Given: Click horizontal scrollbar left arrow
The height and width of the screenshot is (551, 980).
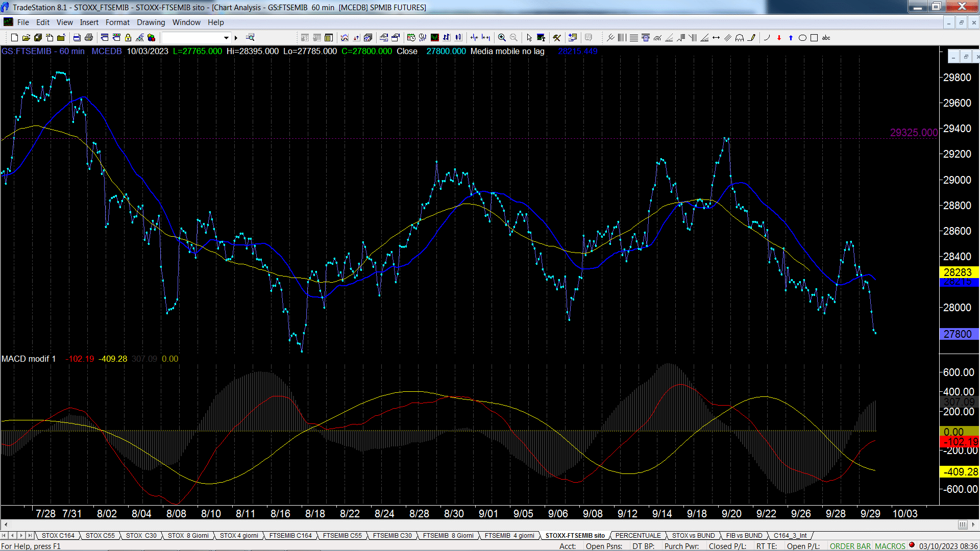Looking at the screenshot, I should coord(6,524).
